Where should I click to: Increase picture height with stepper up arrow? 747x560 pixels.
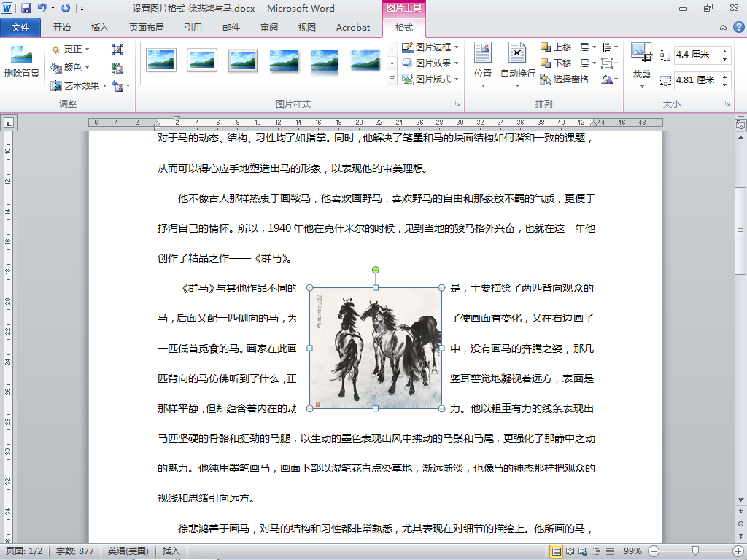[x=724, y=51]
